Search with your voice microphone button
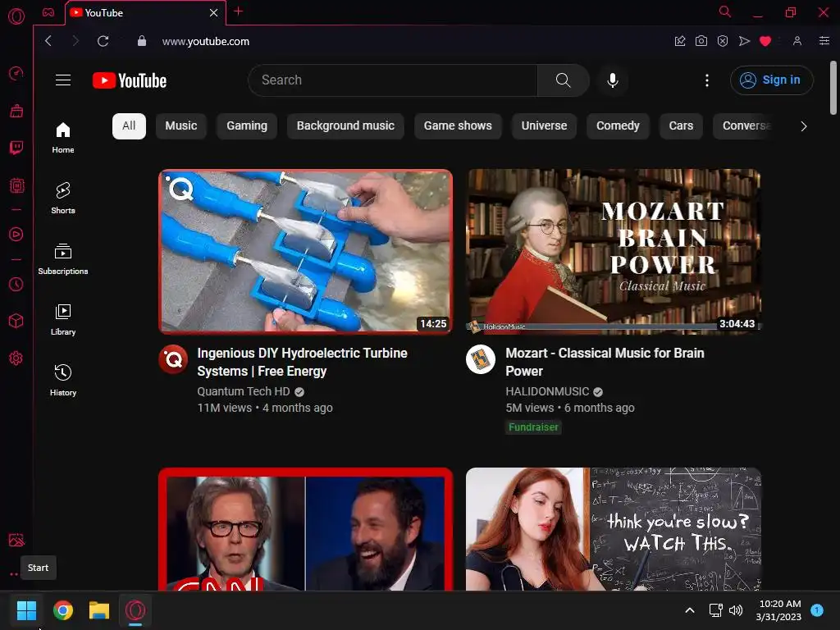The image size is (840, 630). click(612, 80)
